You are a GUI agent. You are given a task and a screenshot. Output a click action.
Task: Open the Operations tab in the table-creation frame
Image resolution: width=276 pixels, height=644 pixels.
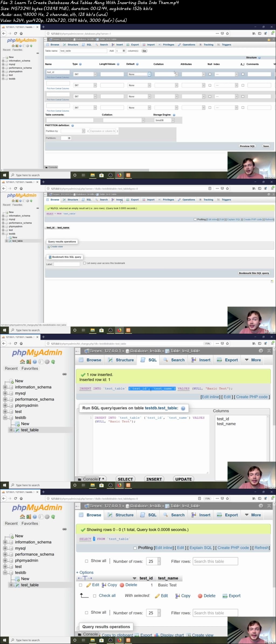click(x=187, y=45)
